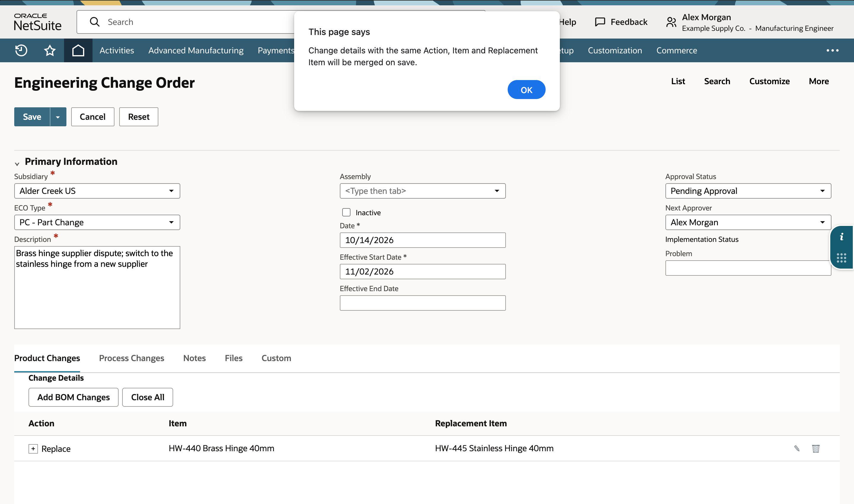Open the Payments menu

275,50
